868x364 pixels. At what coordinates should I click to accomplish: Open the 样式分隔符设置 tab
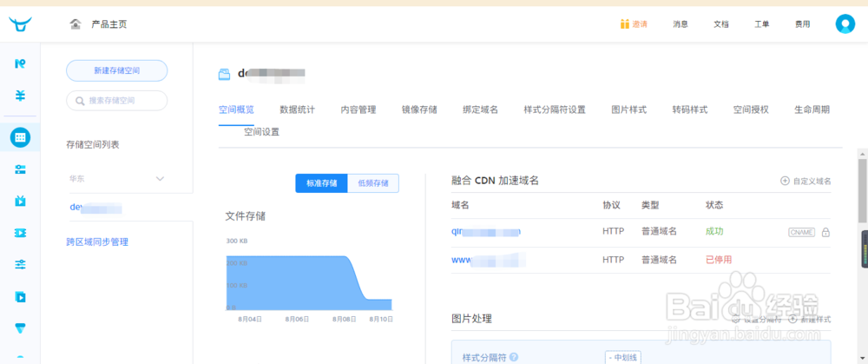[555, 109]
